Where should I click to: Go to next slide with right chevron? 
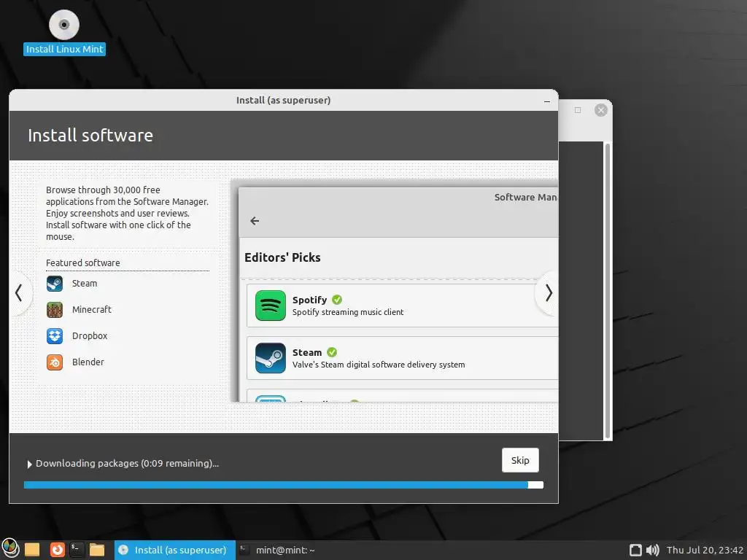click(x=548, y=293)
